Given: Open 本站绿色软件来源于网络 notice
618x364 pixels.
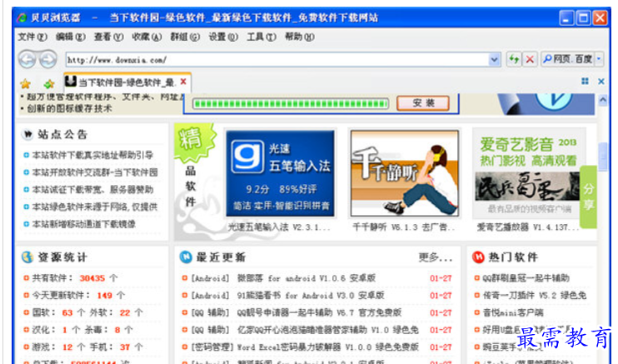Looking at the screenshot, I should click(x=95, y=207).
